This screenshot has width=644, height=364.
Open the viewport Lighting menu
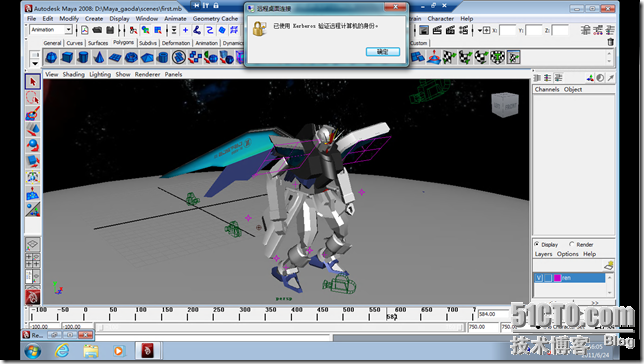click(x=100, y=74)
